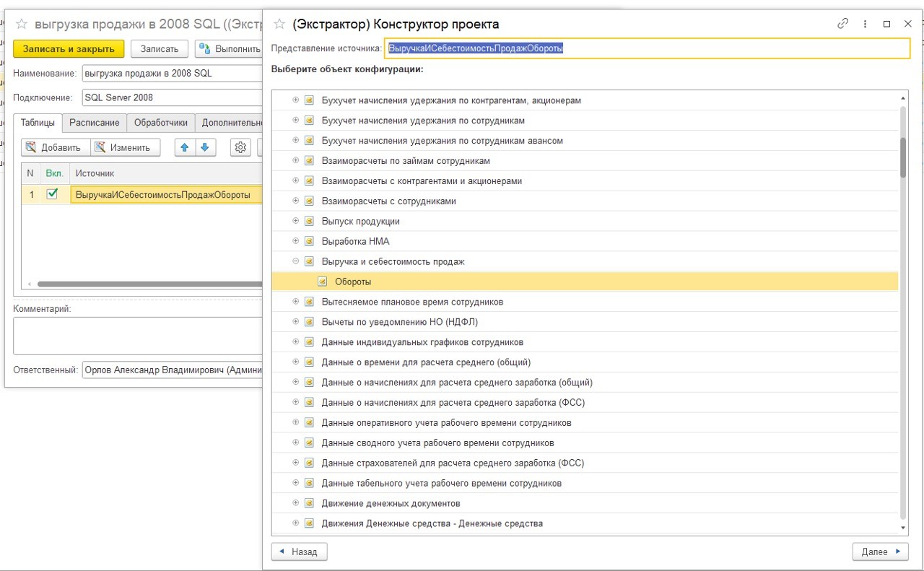Select Данные страхователей для расчета среднего заработка (ФСС)
Screen dimensions: 924x571
(453, 463)
